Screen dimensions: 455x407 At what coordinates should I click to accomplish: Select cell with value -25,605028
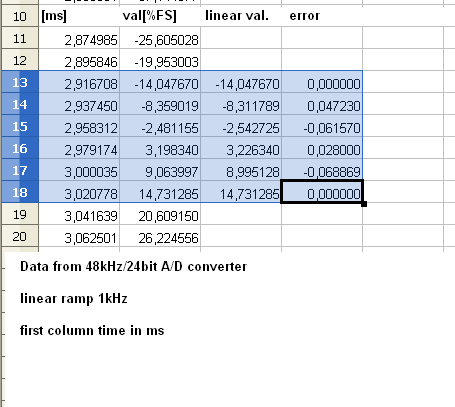point(160,38)
